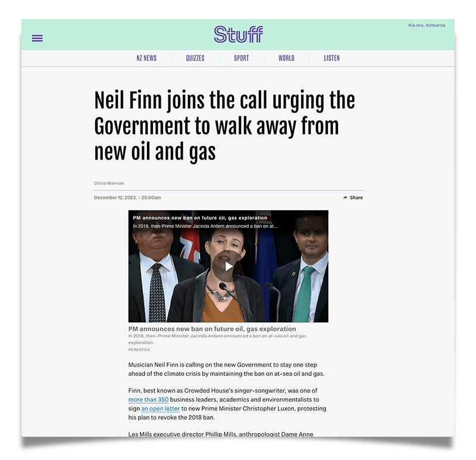Follow the "more than 350" link
This screenshot has height=460, width=476.
point(148,399)
